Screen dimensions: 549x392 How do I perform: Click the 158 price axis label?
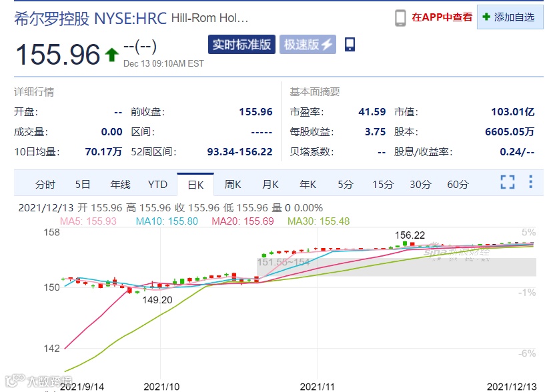[x=51, y=233]
